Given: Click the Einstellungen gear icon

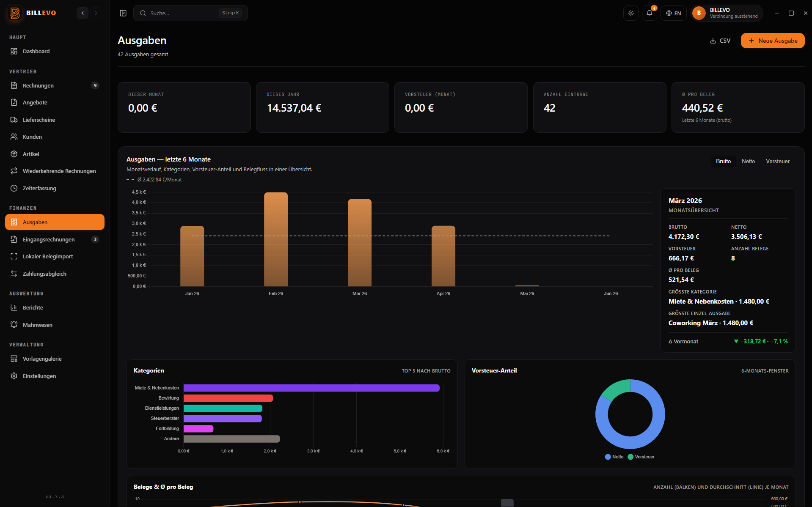Looking at the screenshot, I should (14, 376).
